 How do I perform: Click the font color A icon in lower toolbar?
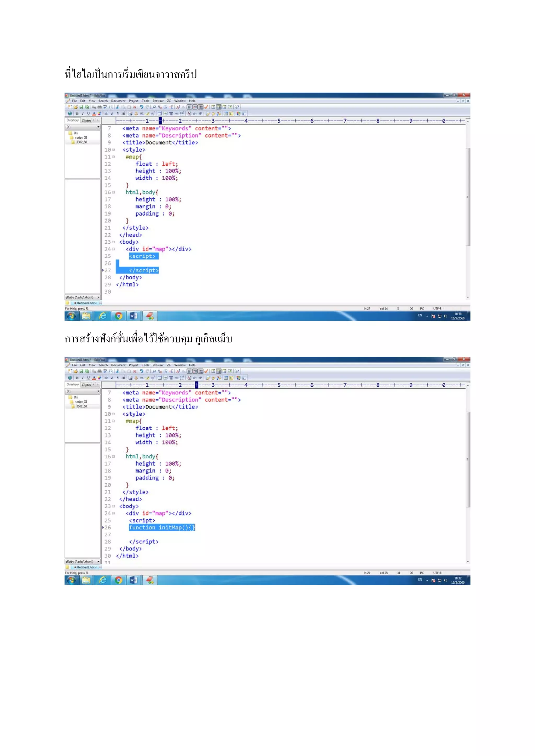(94, 378)
